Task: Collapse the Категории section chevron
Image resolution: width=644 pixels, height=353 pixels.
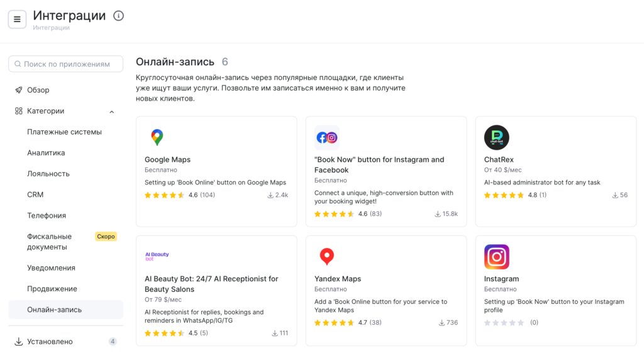Action: click(x=112, y=111)
